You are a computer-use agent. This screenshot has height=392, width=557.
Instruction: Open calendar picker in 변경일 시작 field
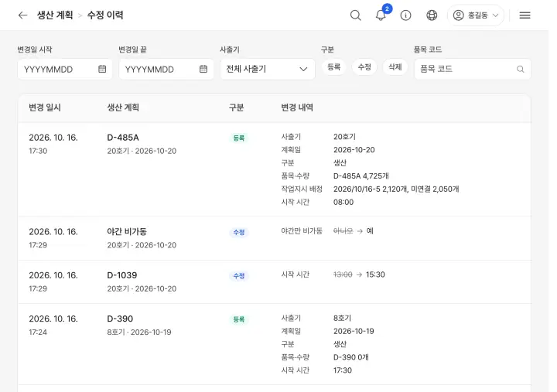pos(102,69)
